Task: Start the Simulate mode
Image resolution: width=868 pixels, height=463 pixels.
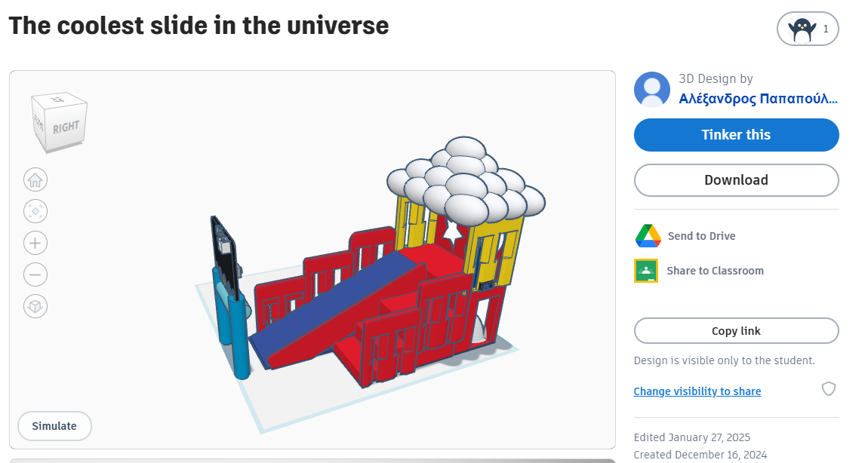Action: pyautogui.click(x=54, y=426)
